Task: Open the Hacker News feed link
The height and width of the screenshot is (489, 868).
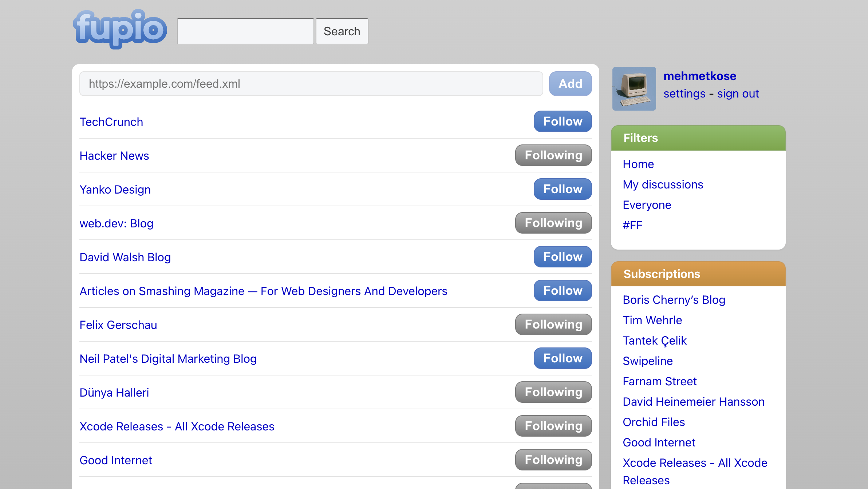Action: (x=114, y=156)
